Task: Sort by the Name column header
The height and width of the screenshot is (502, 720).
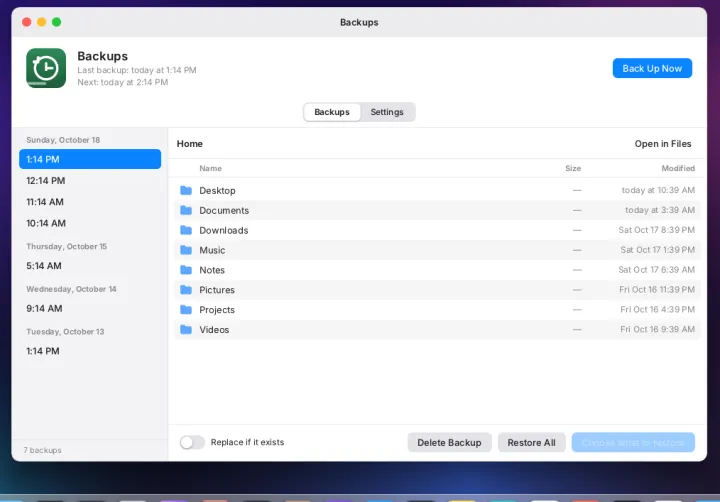Action: point(210,169)
